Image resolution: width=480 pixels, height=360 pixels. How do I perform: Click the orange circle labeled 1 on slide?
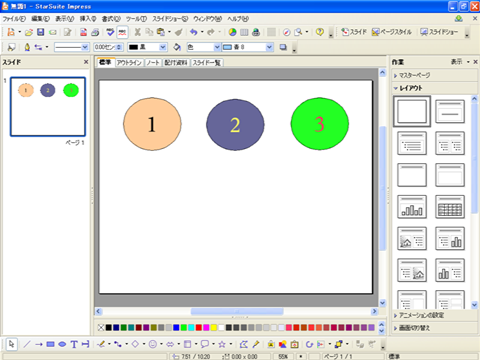click(x=152, y=124)
